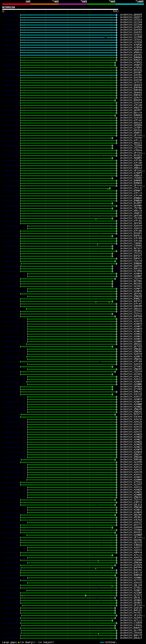This screenshot has width=146, height=644.
Task: Select the UniRef100_B4FRD8 label
Action: [x=131, y=316]
